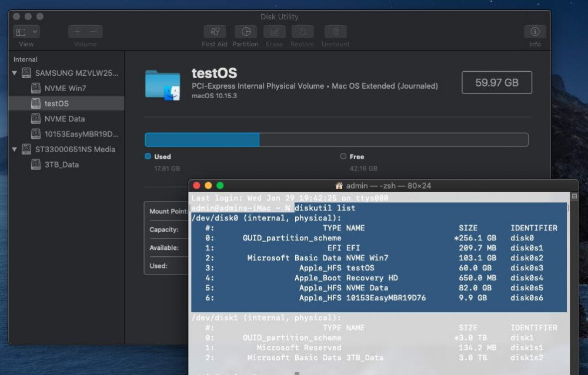Screen dimensions: 588x375
Task: Click the 3TB_Data drive icon
Action: click(36, 165)
